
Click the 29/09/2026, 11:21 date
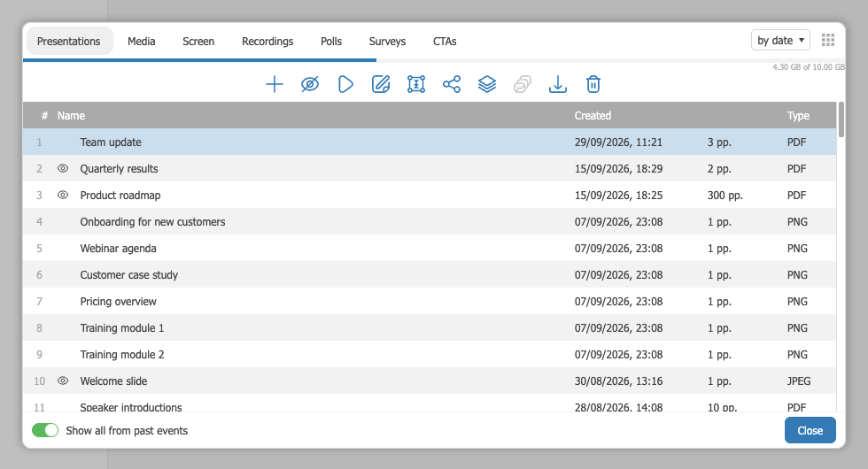[618, 142]
